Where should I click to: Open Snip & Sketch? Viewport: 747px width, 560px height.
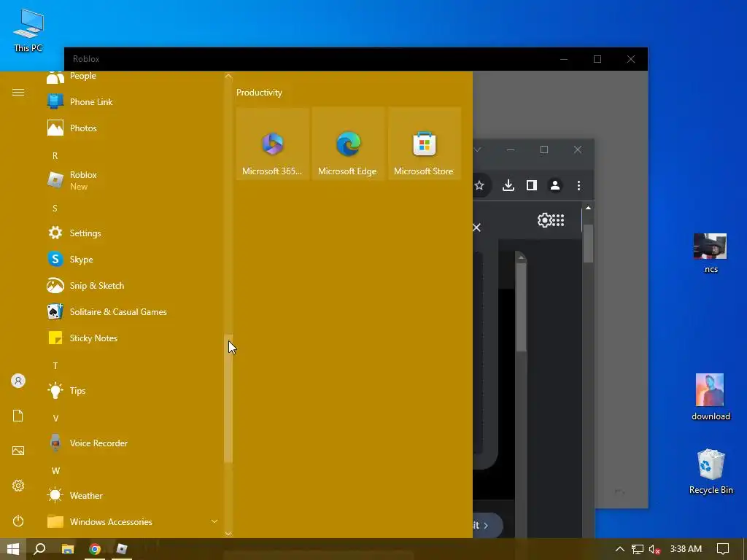134,285
